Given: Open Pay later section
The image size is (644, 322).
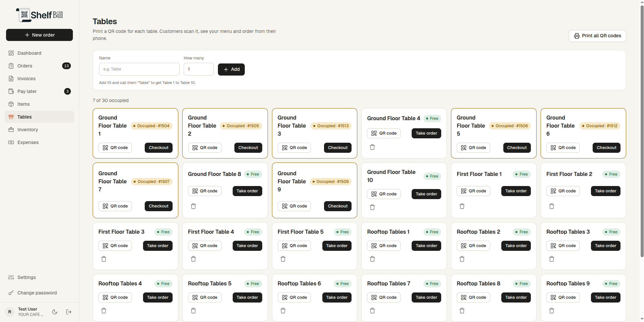Looking at the screenshot, I should 40,91.
